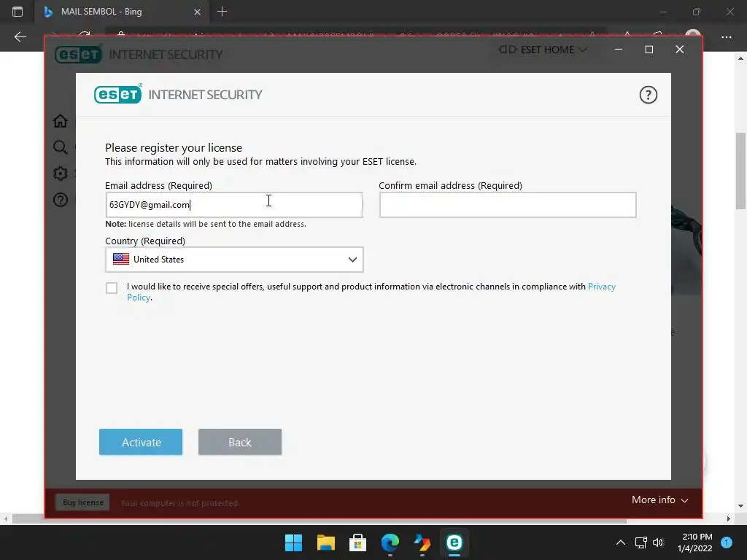Expand More info in the red bar
Screen dimensions: 747x560
coord(659,500)
